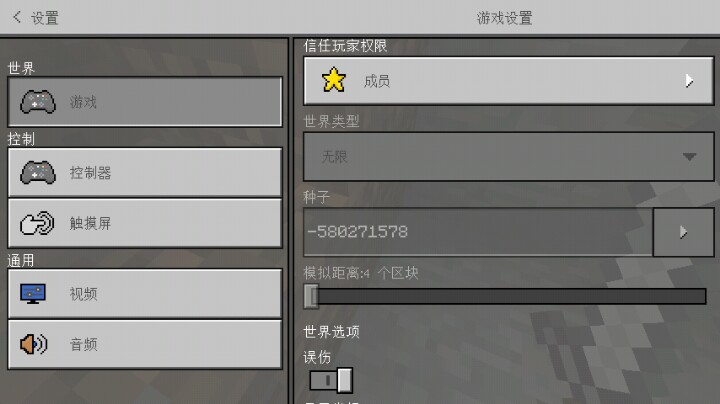
Task: Open the 触摸屏 settings tab
Action: click(x=145, y=223)
